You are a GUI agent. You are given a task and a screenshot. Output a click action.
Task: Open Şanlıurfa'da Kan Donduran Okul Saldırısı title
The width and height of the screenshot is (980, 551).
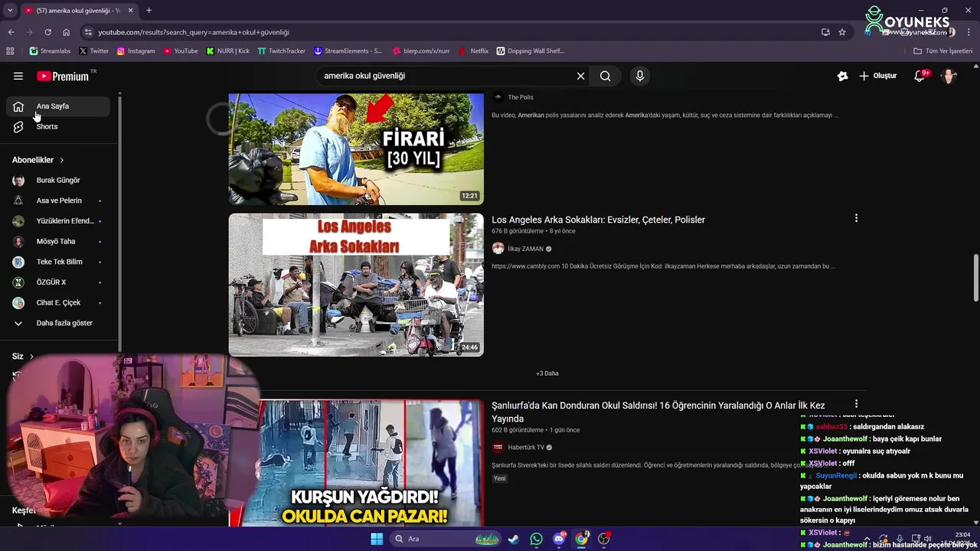pos(658,412)
